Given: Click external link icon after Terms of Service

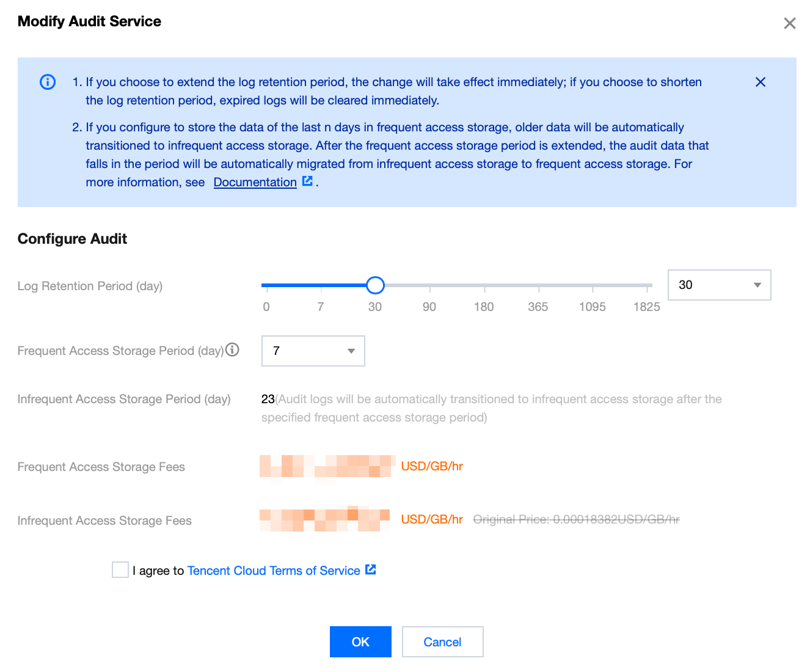Looking at the screenshot, I should [370, 569].
